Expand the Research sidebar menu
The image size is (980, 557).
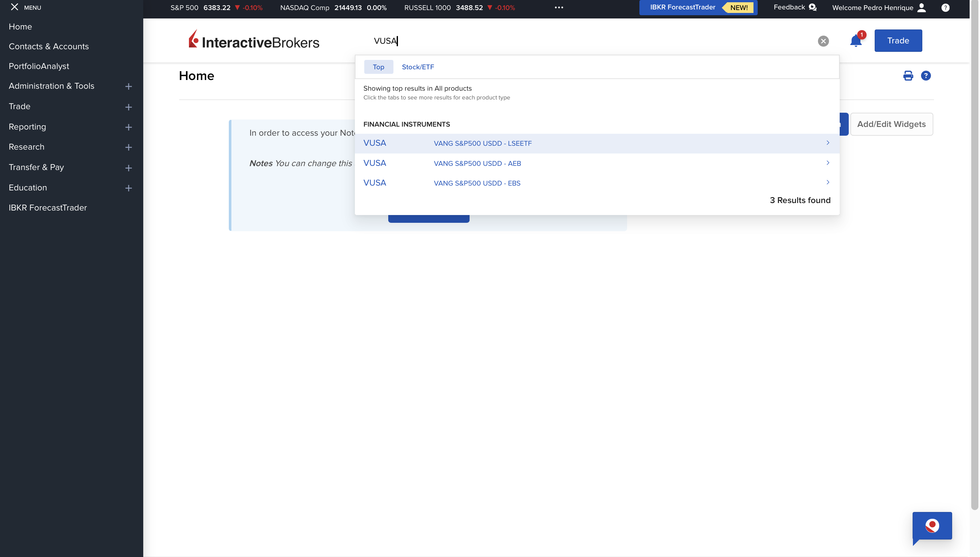129,147
